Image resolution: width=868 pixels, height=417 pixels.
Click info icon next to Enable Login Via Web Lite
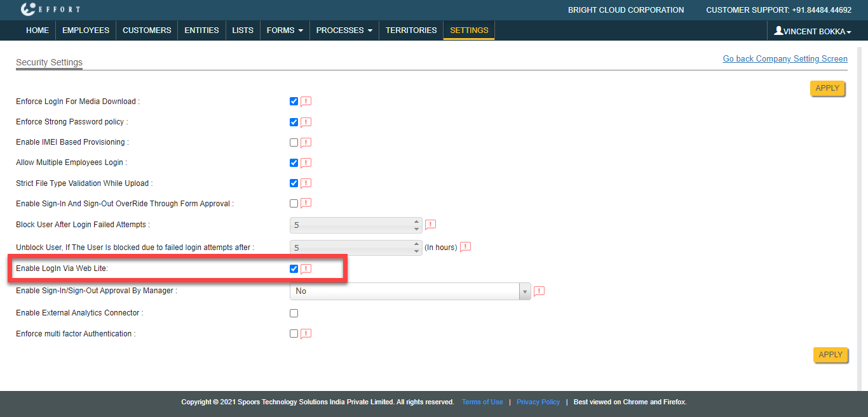pos(306,269)
